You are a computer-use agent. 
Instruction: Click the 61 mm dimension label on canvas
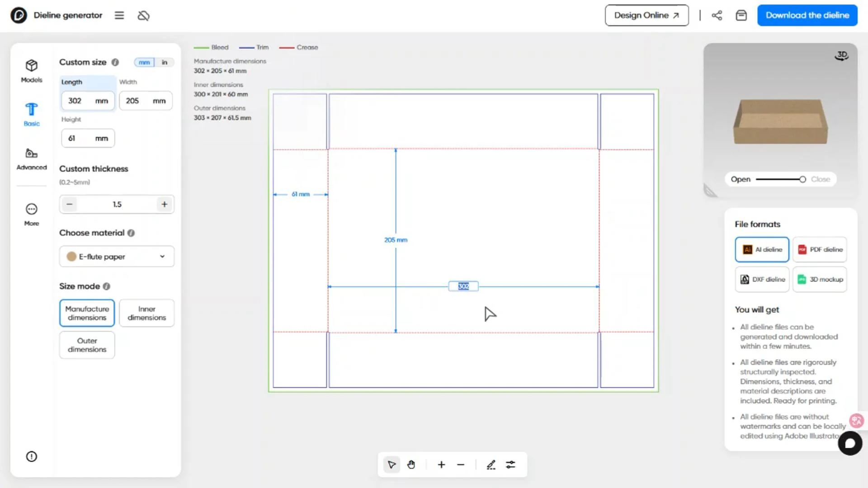(x=301, y=194)
